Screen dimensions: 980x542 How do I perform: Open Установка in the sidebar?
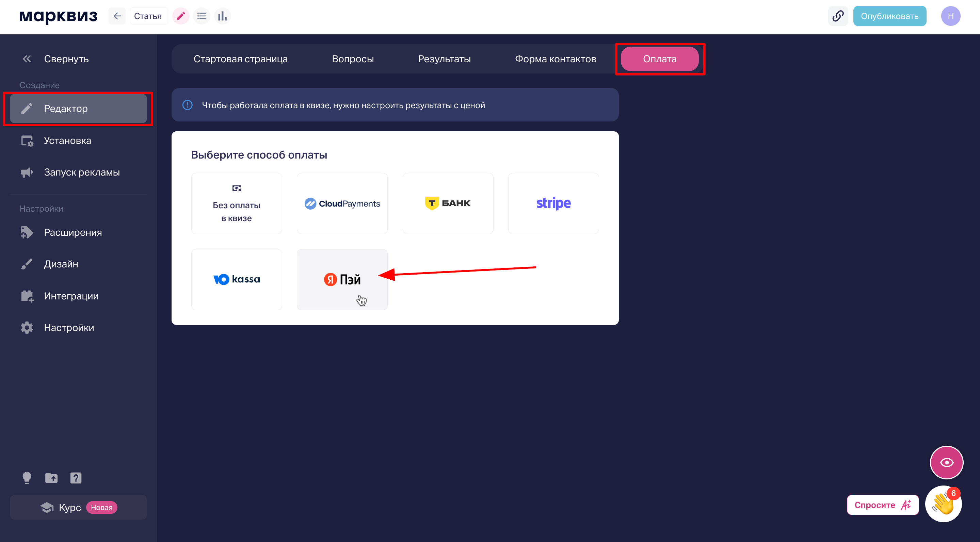pos(78,141)
